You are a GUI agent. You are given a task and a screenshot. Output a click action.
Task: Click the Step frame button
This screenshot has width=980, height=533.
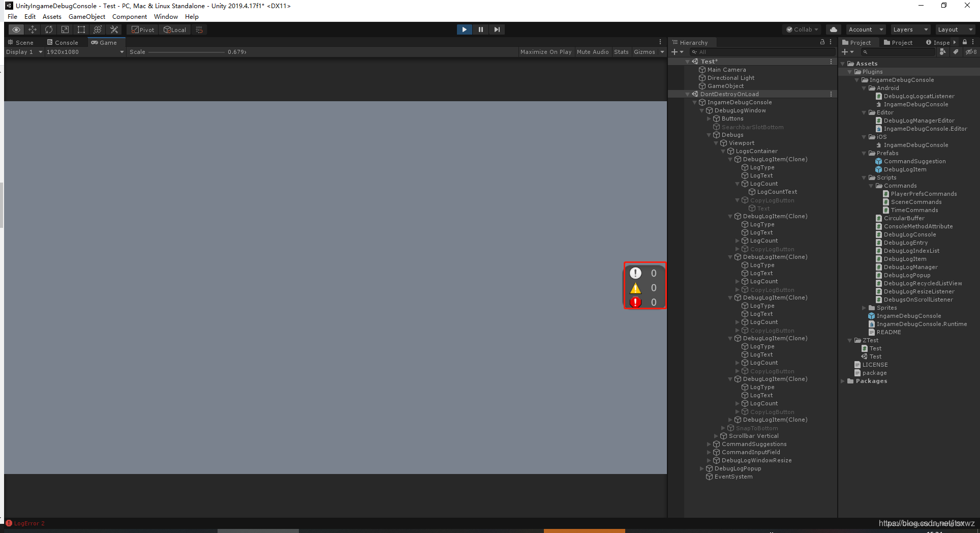(x=497, y=29)
